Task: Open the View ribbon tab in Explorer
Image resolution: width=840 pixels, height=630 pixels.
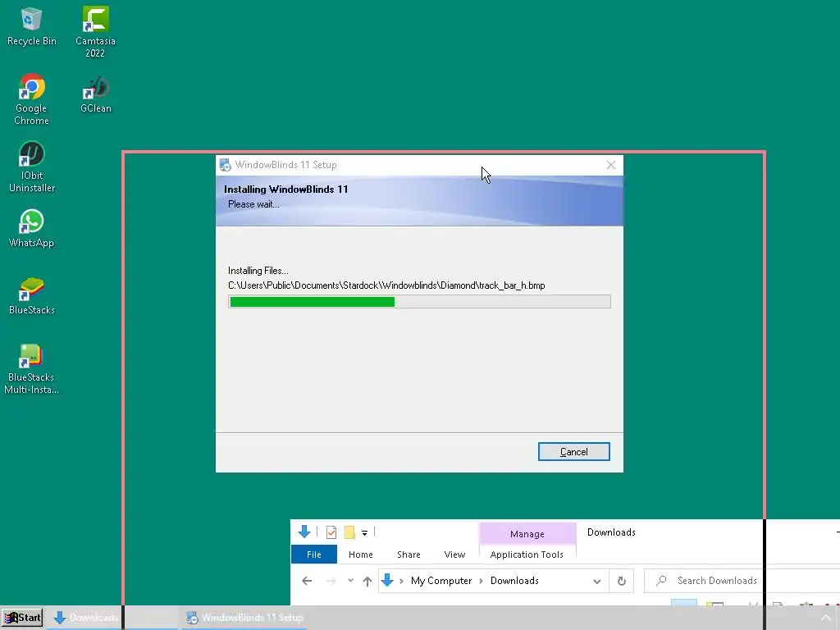Action: click(x=454, y=555)
